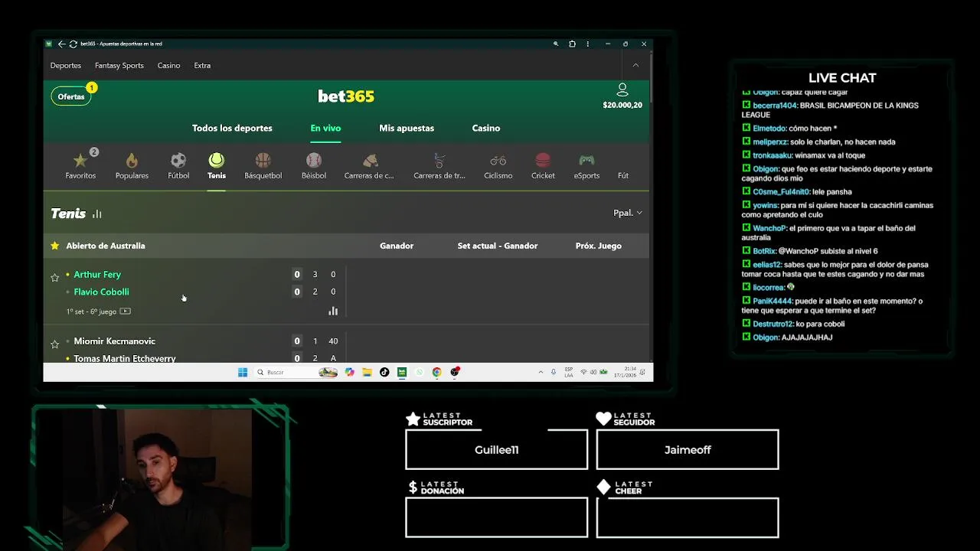Select the Tenis ball category
The height and width of the screenshot is (551, 980).
(x=217, y=165)
